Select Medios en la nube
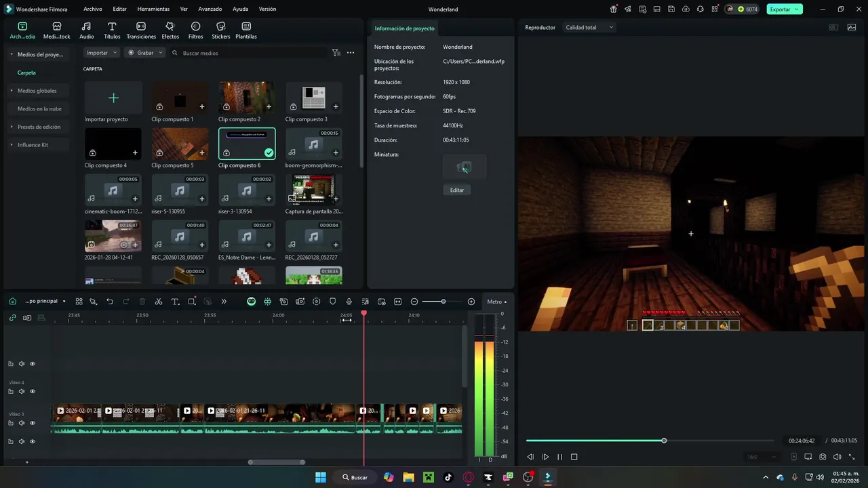868x488 pixels. (x=39, y=108)
